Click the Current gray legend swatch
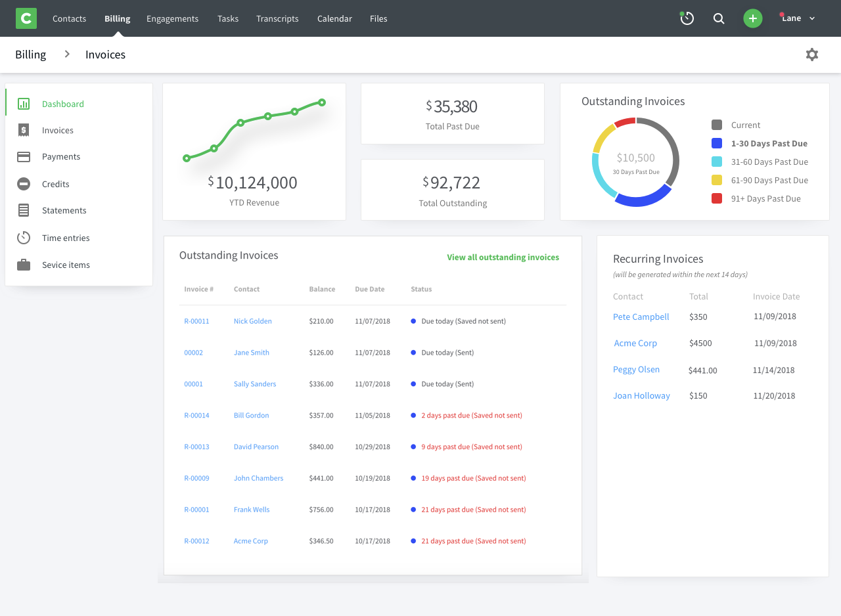 (717, 125)
